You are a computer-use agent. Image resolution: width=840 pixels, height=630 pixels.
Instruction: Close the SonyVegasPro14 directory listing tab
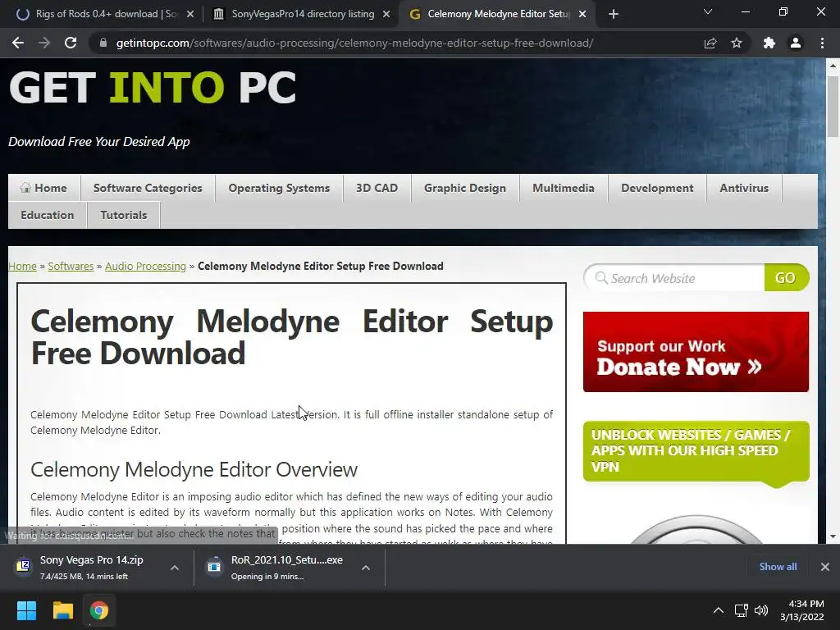[386, 14]
